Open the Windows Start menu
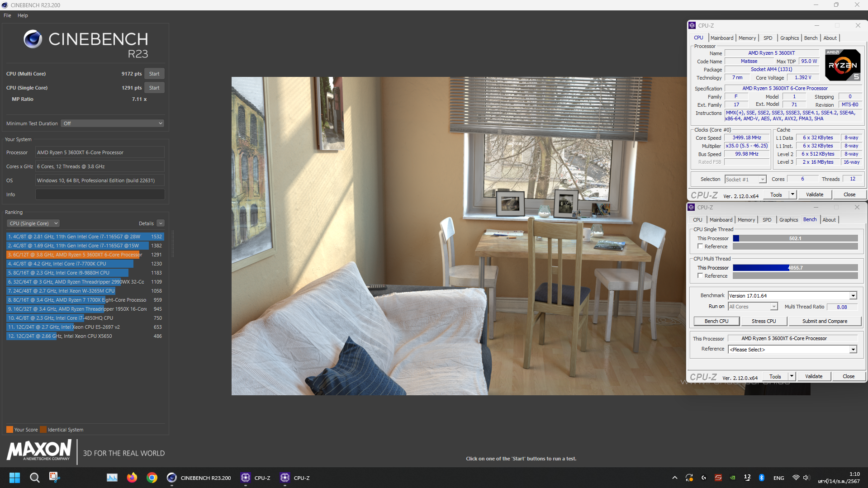Image resolution: width=868 pixels, height=488 pixels. tap(14, 478)
